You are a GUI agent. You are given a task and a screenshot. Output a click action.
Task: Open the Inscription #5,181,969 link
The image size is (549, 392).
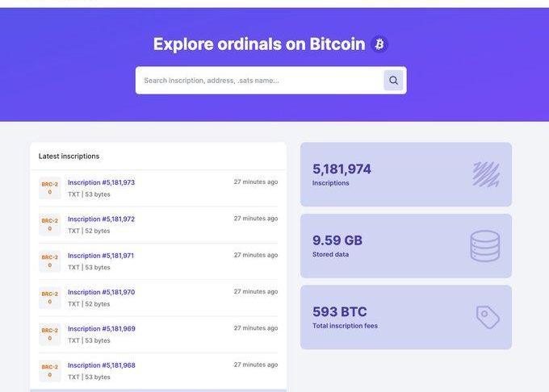point(102,329)
